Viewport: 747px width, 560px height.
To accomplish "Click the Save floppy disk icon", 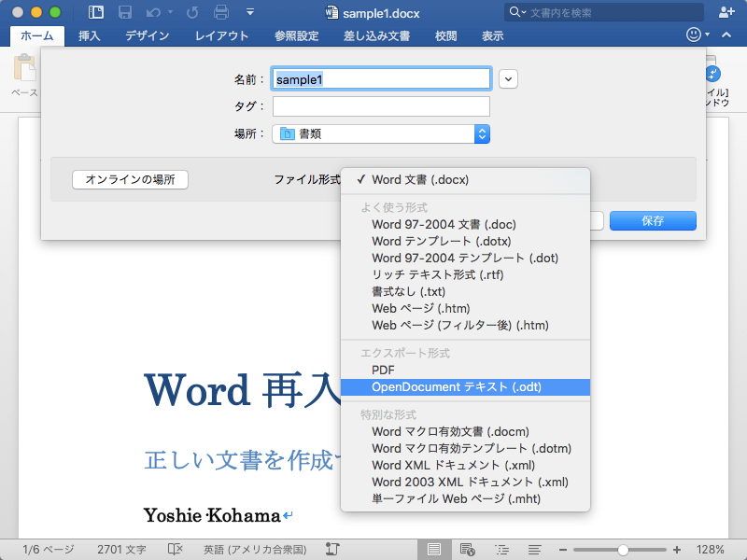I will click(125, 12).
